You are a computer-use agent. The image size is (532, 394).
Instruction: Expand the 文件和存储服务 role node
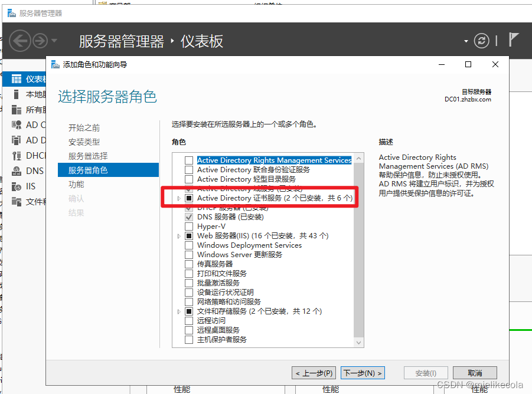click(178, 311)
